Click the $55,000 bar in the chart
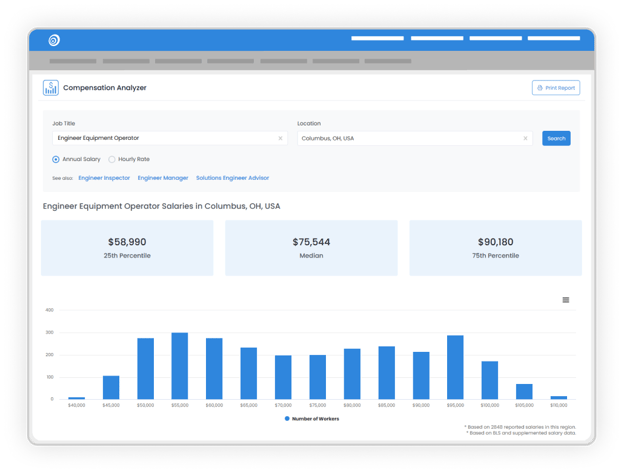 point(180,366)
